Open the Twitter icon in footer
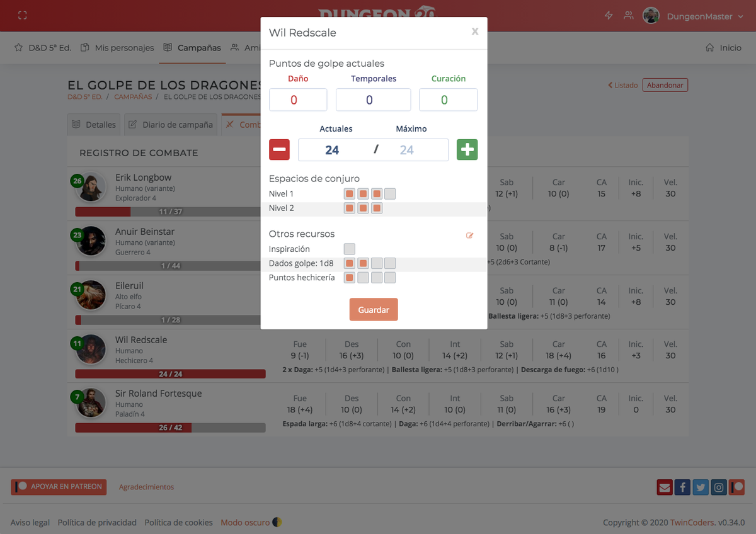The image size is (756, 534). click(701, 487)
